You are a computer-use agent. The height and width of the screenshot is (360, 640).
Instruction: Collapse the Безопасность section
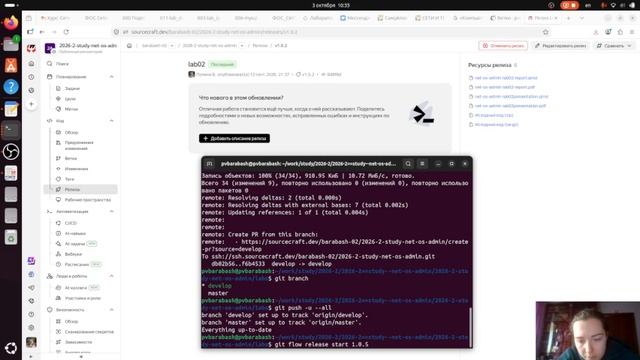click(111, 310)
